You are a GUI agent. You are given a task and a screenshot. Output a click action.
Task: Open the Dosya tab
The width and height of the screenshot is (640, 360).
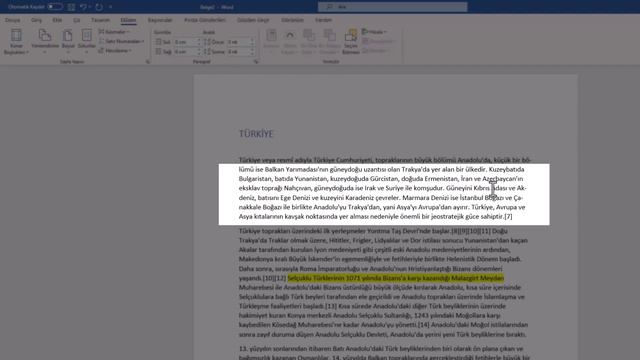[12, 20]
